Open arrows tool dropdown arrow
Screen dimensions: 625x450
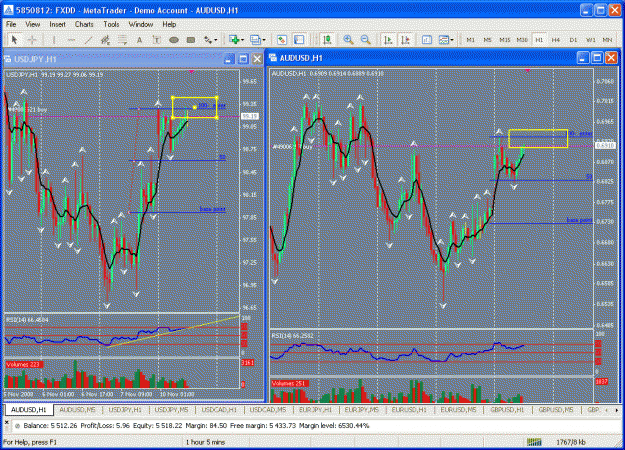click(x=216, y=40)
